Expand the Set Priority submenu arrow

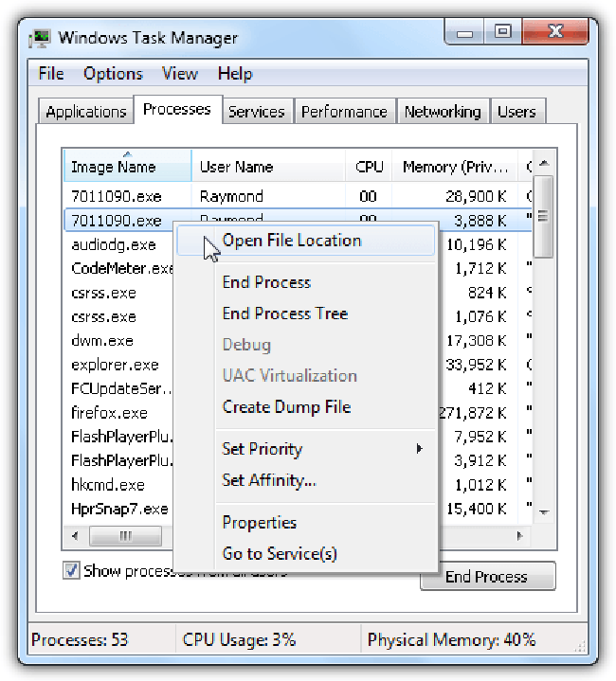pyautogui.click(x=419, y=449)
